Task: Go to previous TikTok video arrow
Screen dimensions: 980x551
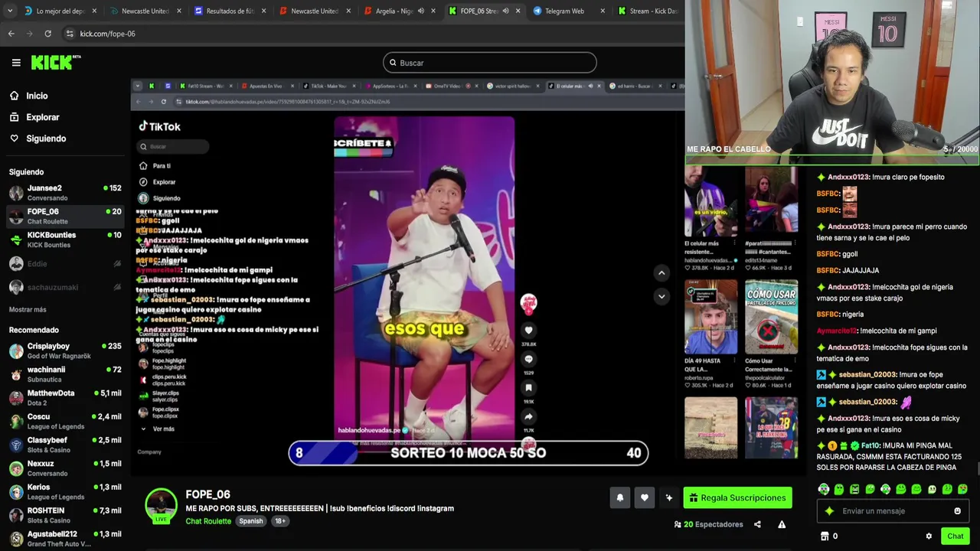Action: 661,272
